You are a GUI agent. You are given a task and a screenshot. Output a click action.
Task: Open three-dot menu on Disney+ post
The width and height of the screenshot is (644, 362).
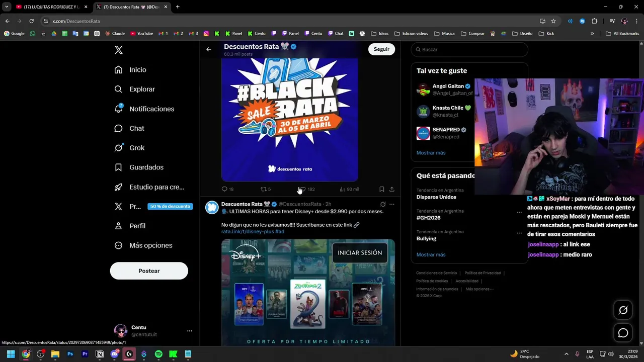pyautogui.click(x=392, y=204)
